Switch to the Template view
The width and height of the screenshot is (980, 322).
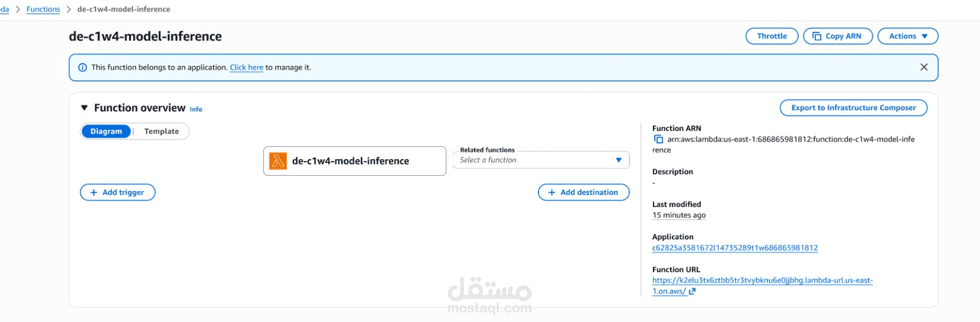[162, 132]
